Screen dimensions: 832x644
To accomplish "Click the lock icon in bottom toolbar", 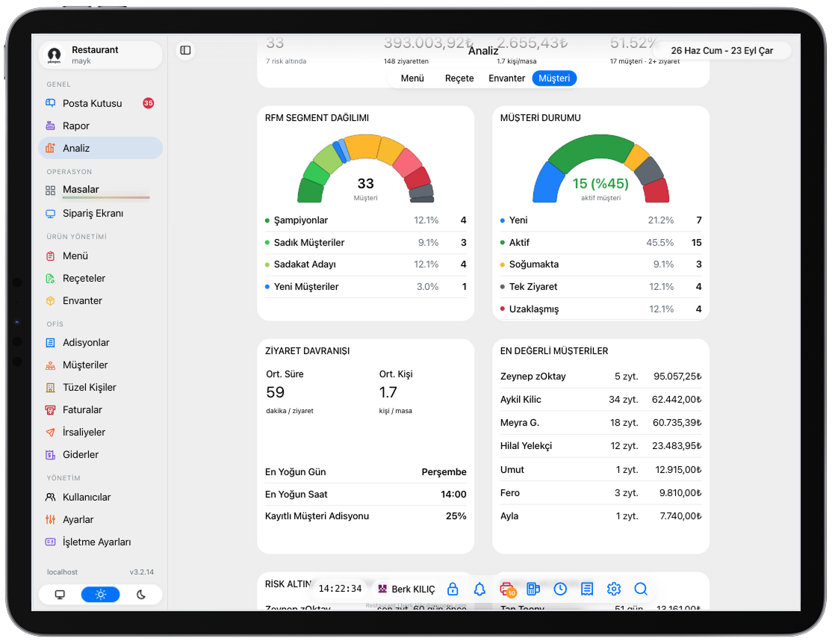I will (x=453, y=589).
